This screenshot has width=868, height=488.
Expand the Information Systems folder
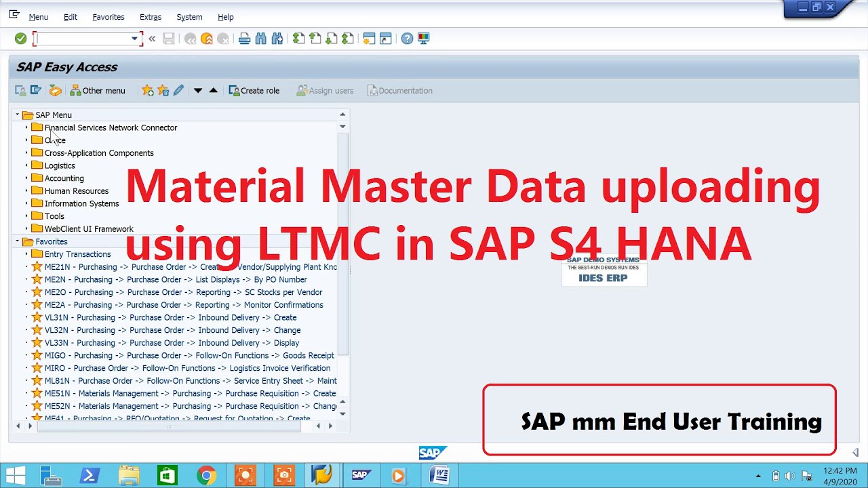[26, 203]
